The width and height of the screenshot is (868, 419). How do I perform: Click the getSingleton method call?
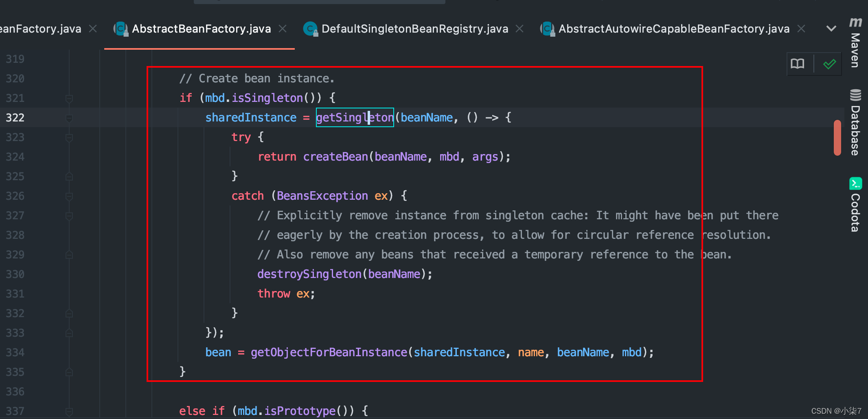click(x=355, y=118)
